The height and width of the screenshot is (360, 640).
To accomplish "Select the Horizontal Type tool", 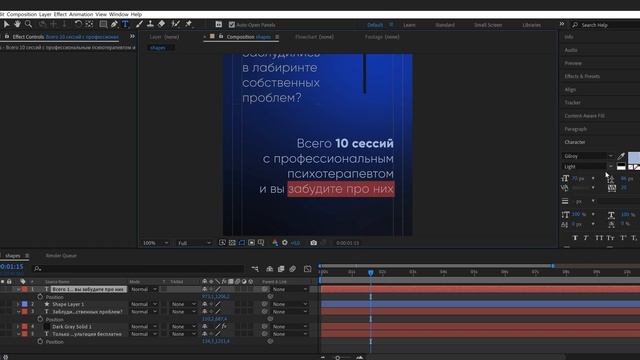I will (x=125, y=24).
